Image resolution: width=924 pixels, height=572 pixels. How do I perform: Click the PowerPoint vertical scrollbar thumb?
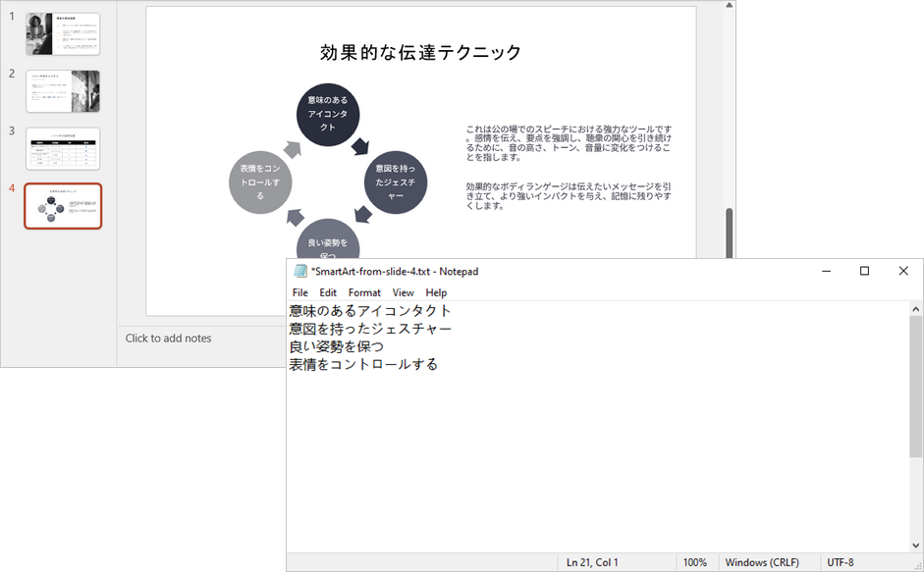(x=729, y=233)
